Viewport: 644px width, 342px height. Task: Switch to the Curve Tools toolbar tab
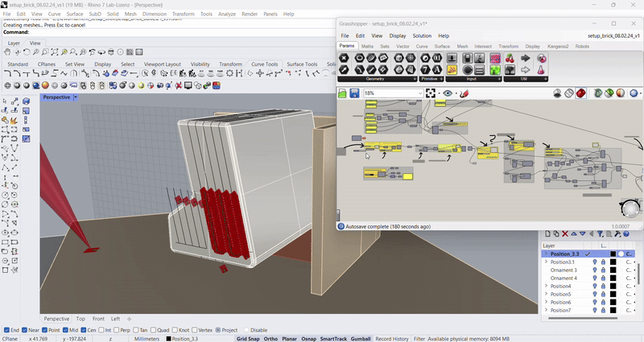pyautogui.click(x=265, y=64)
